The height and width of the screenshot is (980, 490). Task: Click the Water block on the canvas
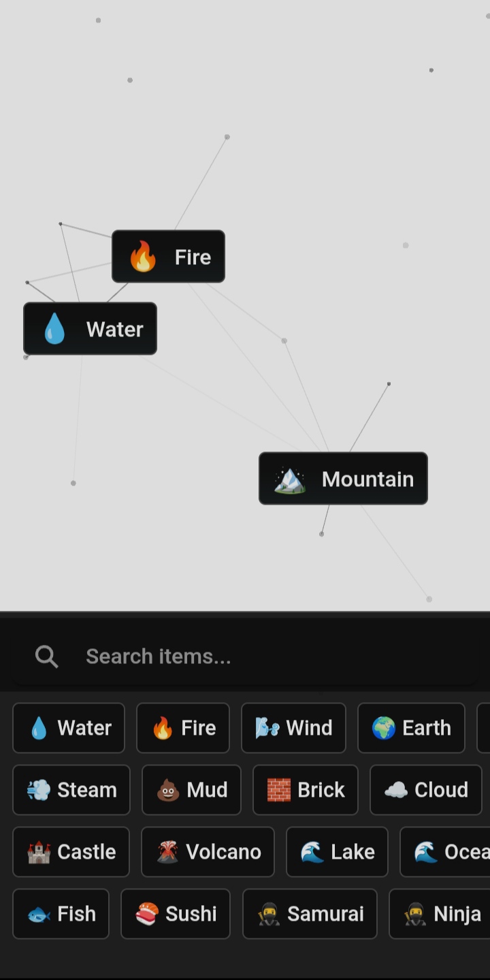[90, 329]
